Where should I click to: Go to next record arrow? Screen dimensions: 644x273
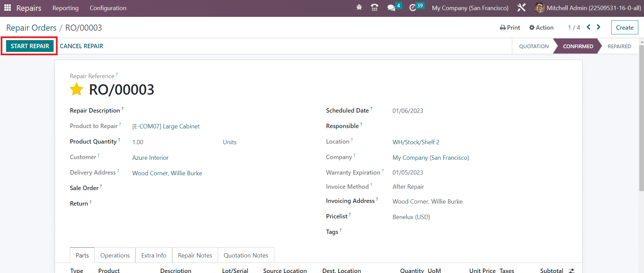(599, 27)
